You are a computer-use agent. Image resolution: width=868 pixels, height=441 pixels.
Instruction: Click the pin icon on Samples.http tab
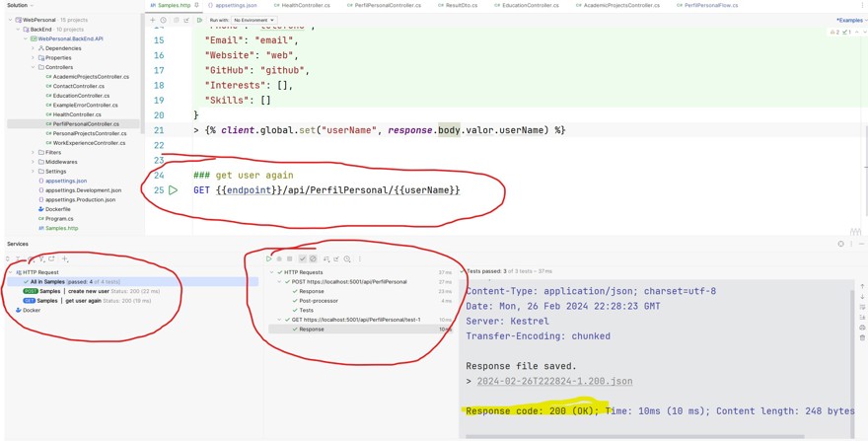196,5
